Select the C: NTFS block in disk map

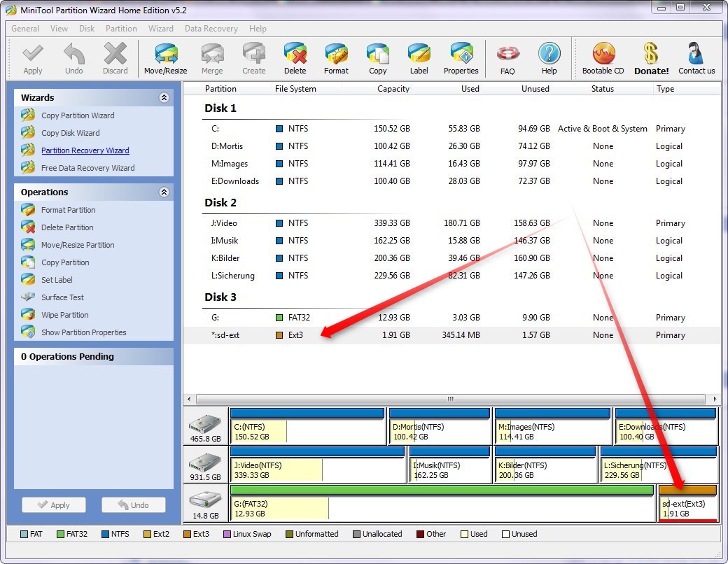[308, 426]
